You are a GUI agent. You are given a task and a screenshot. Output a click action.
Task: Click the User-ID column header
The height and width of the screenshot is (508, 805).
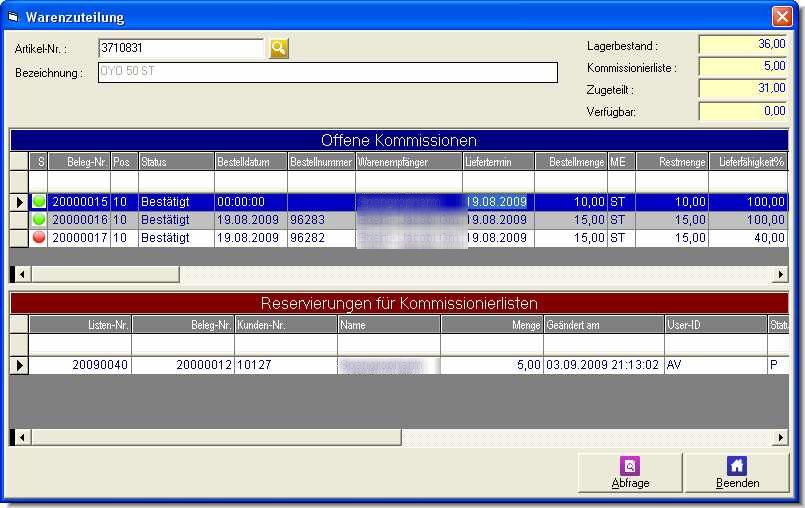[716, 325]
